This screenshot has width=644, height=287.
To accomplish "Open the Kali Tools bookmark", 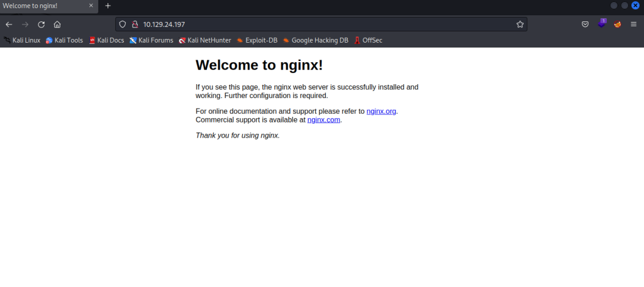I will point(64,40).
